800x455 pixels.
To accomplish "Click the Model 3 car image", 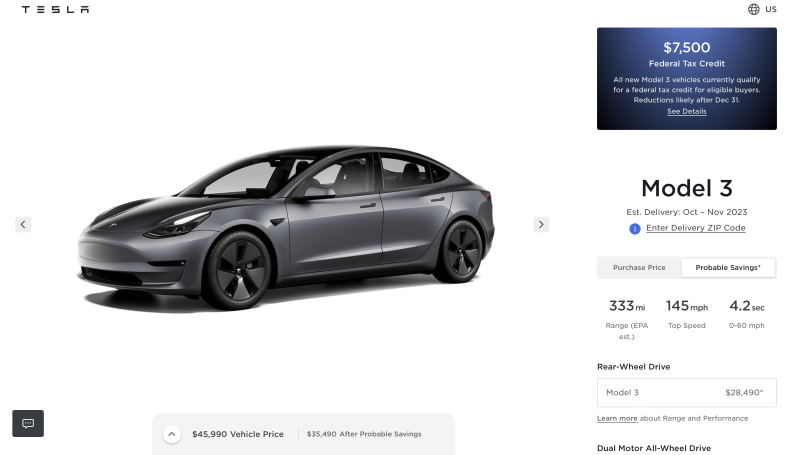I will point(286,227).
